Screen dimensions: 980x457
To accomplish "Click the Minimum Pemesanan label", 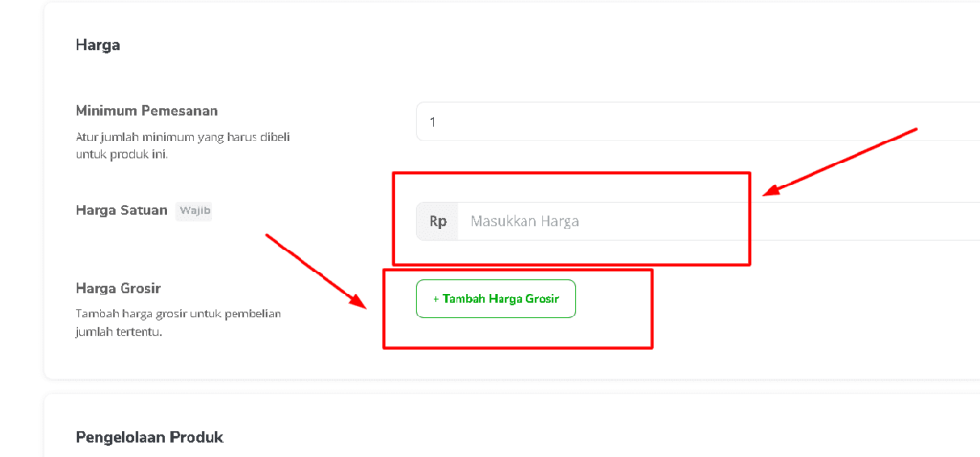I will (x=146, y=111).
